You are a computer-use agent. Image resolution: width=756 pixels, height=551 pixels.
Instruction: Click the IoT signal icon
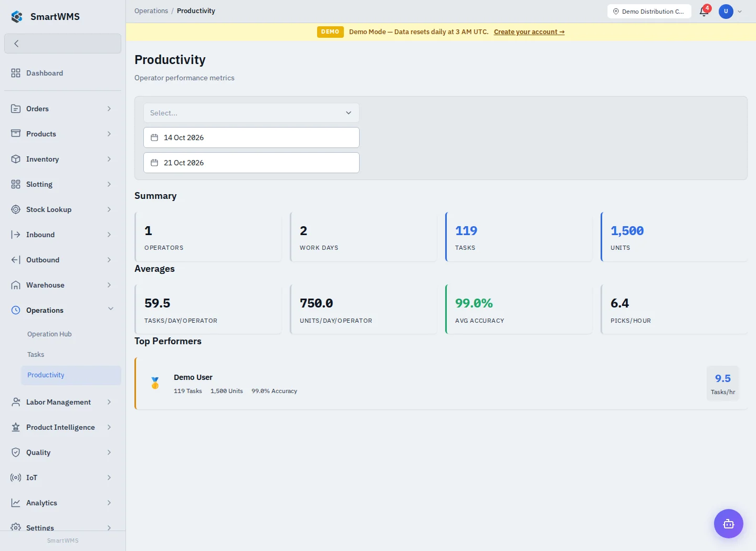tap(16, 478)
